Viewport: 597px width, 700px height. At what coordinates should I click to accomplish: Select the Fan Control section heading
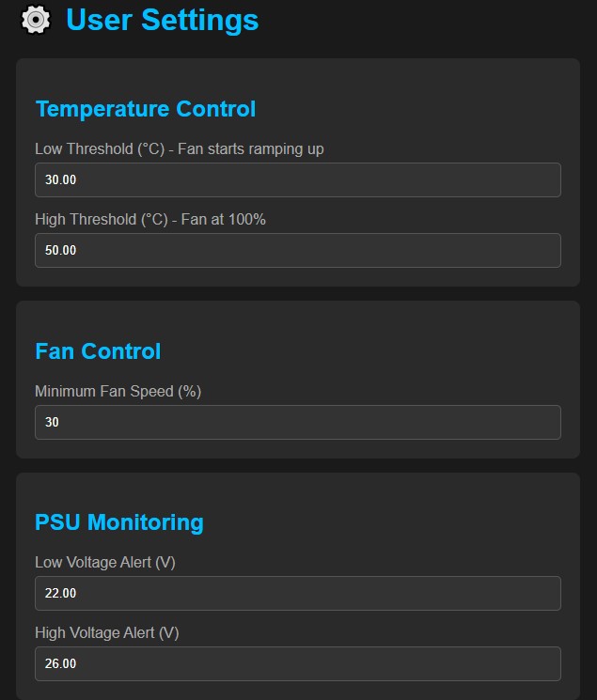tap(98, 351)
